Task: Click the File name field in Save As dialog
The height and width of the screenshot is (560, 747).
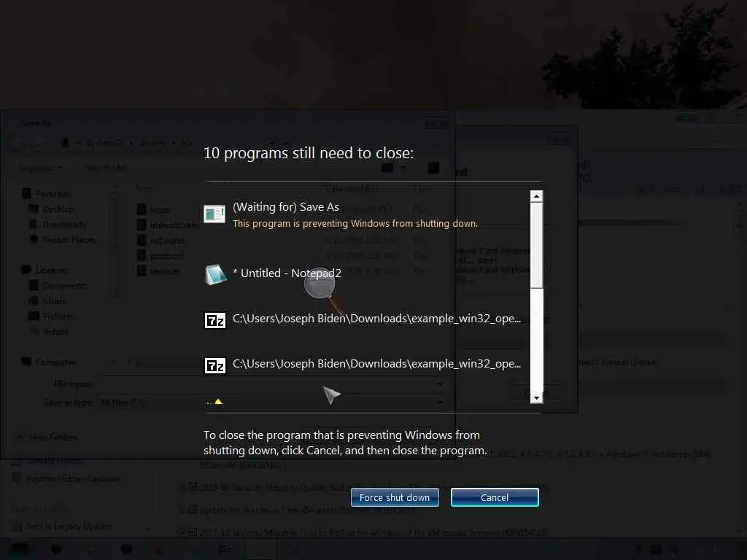Action: pyautogui.click(x=271, y=384)
